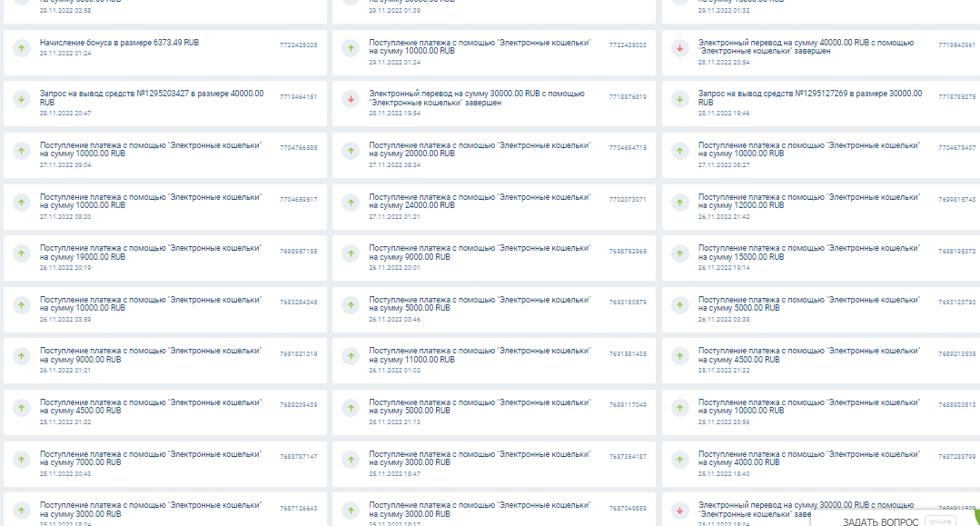The width and height of the screenshot is (980, 526).
Task: Click the arrow icon of the 19000.00 RUB payment
Action: point(22,254)
